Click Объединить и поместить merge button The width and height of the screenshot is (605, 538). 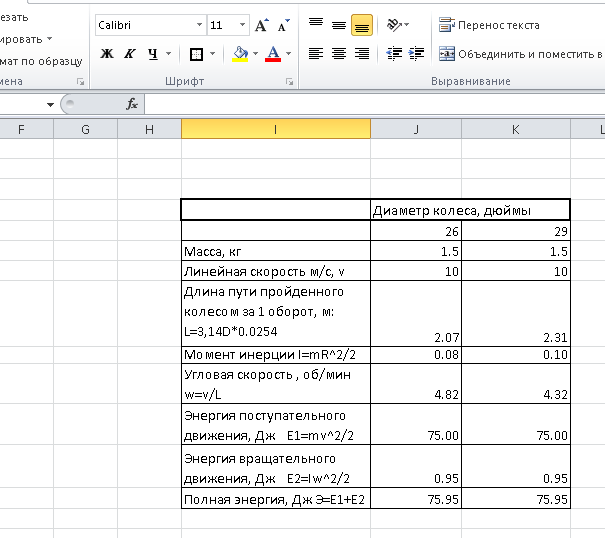coord(521,54)
